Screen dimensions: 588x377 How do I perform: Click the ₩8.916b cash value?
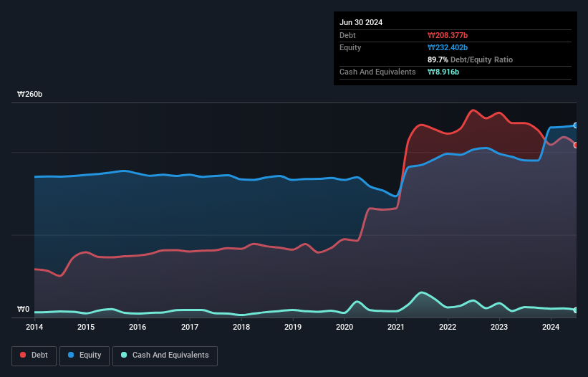(x=443, y=72)
